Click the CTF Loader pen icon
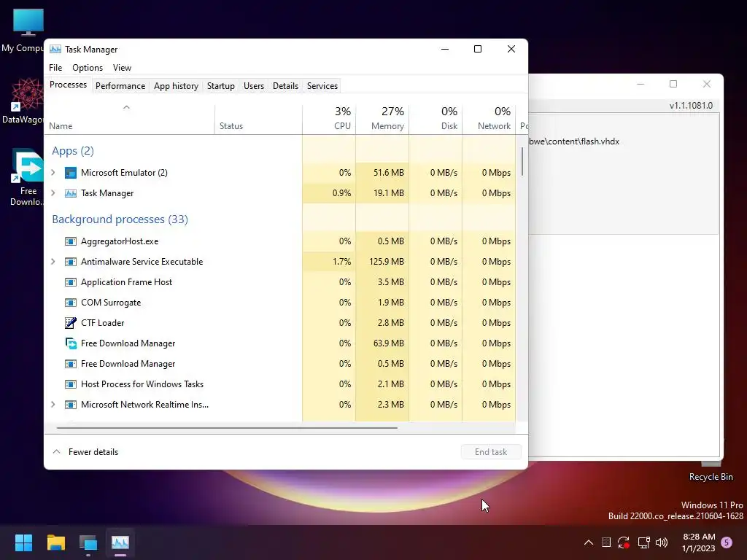The height and width of the screenshot is (560, 747). pyautogui.click(x=71, y=323)
